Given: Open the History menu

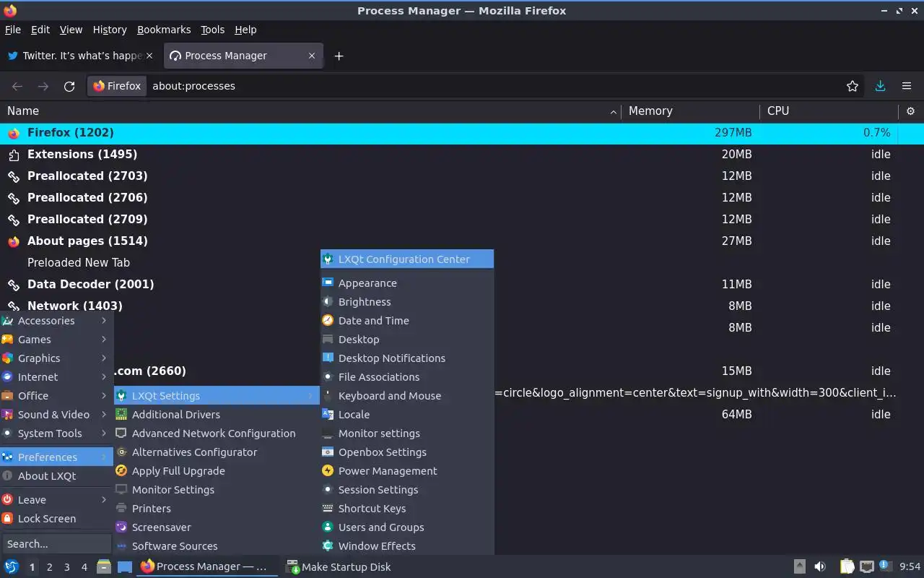Looking at the screenshot, I should click(x=110, y=30).
